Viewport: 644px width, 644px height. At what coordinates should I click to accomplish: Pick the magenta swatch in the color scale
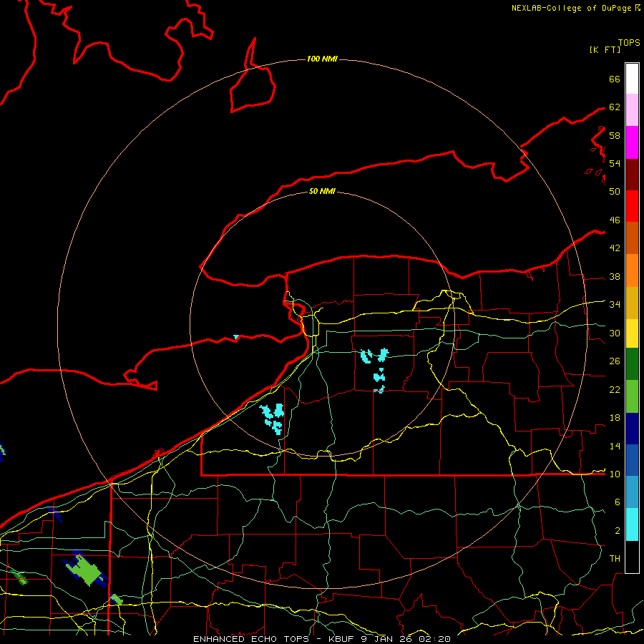tap(632, 142)
